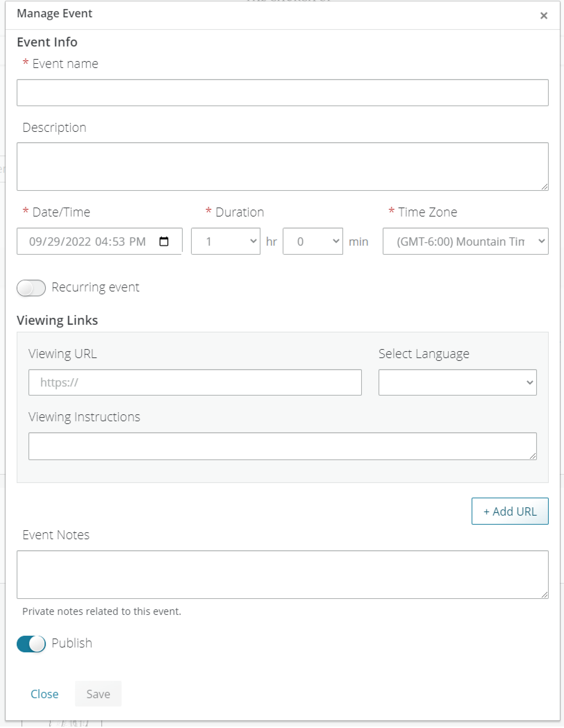
Task: Click the Close link
Action: (x=44, y=694)
